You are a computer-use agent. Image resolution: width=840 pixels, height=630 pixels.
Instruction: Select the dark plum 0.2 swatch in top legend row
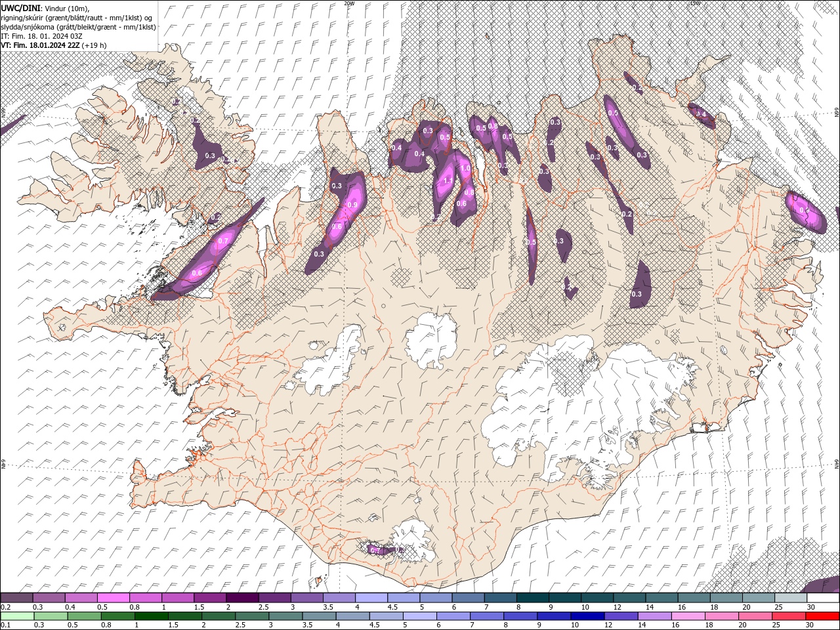17,598
